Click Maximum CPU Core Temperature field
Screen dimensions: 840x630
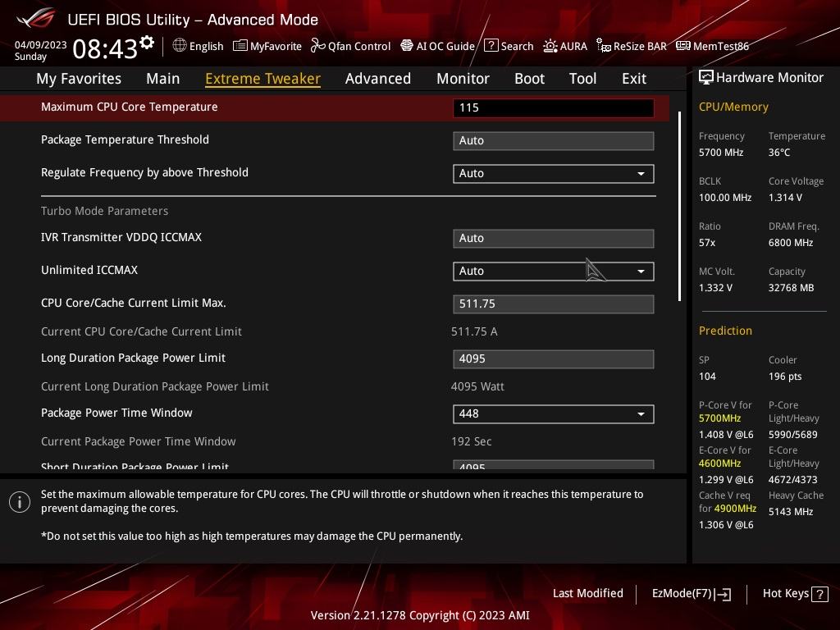click(x=554, y=107)
